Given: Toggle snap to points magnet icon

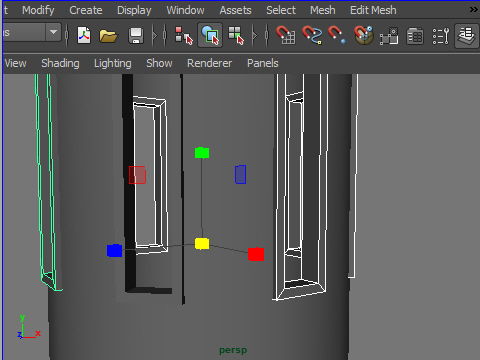Looking at the screenshot, I should pyautogui.click(x=337, y=35).
